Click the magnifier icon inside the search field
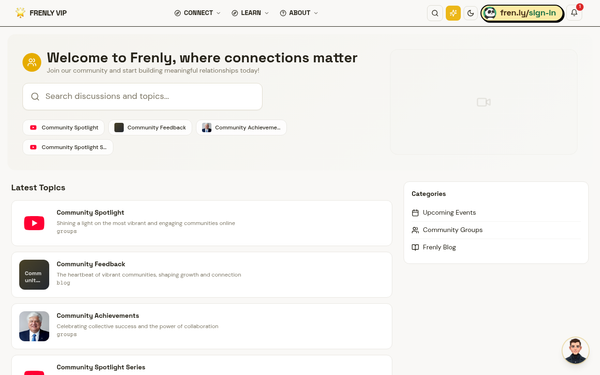This screenshot has height=375, width=600. click(35, 96)
